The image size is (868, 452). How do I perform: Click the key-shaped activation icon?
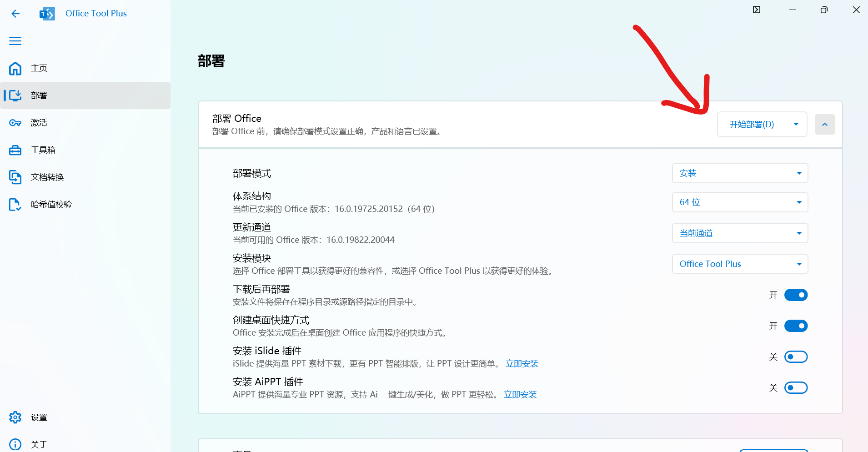click(x=15, y=123)
